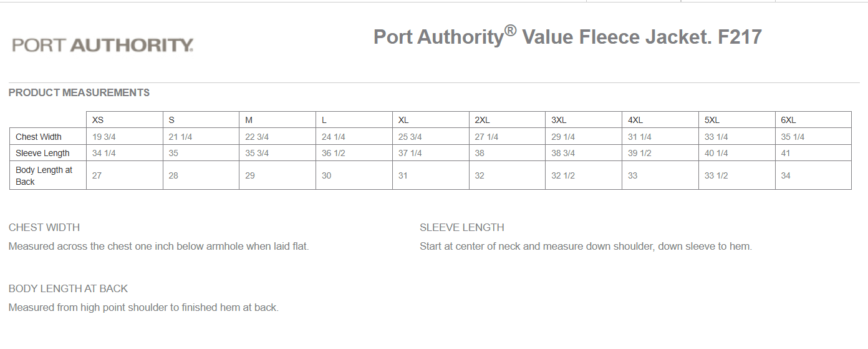
Task: Select chest width value 24 1/4 for L
Action: click(334, 137)
